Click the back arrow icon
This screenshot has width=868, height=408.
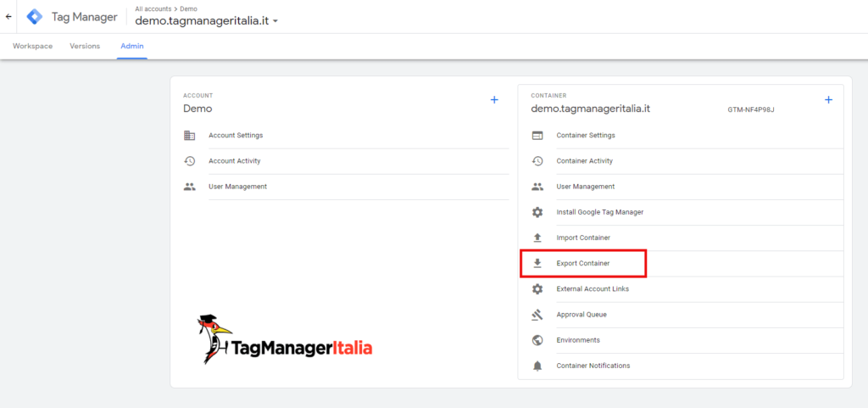click(x=8, y=17)
